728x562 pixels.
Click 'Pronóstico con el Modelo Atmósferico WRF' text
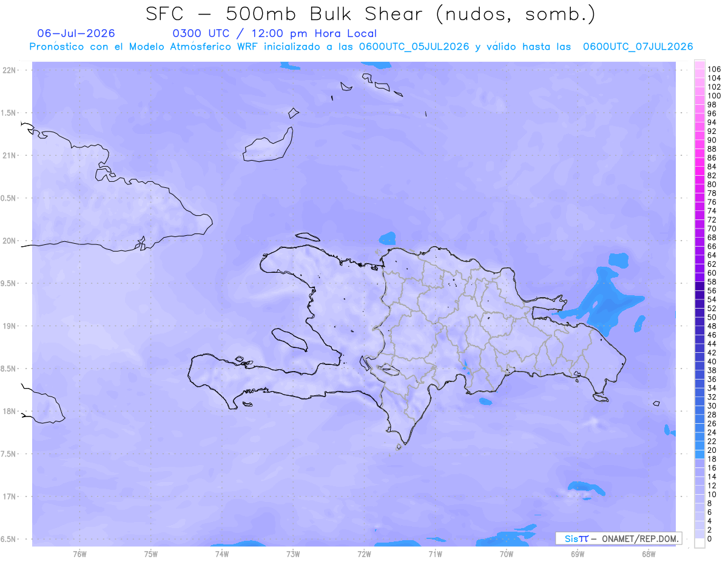[143, 47]
